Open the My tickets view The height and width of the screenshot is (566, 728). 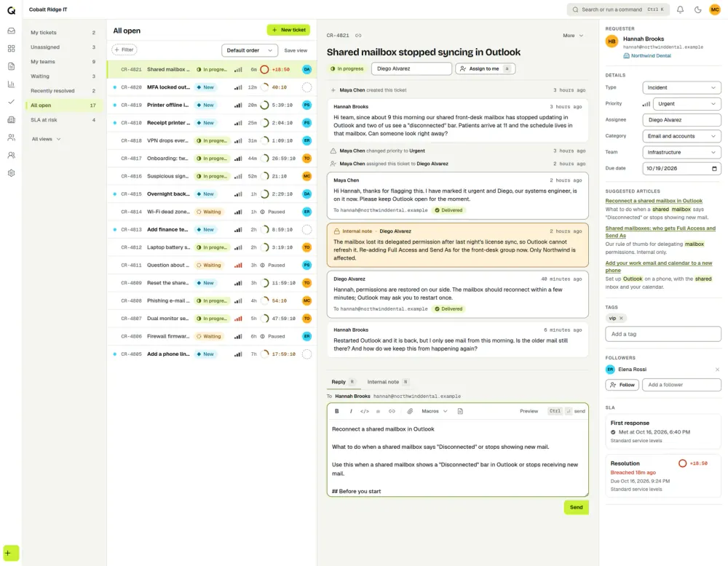tap(63, 33)
